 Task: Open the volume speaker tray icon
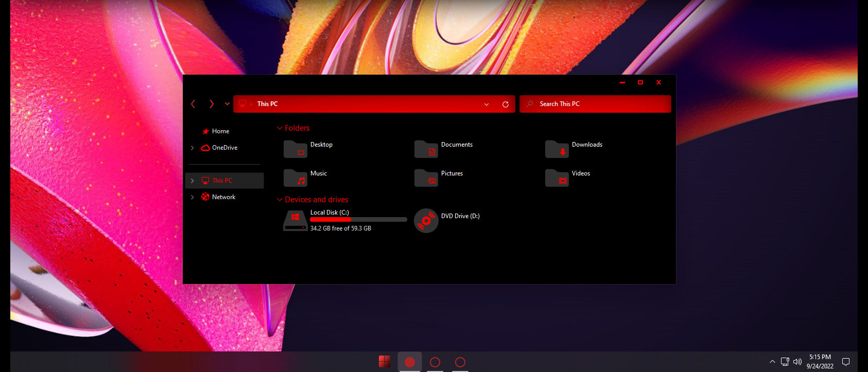(797, 362)
